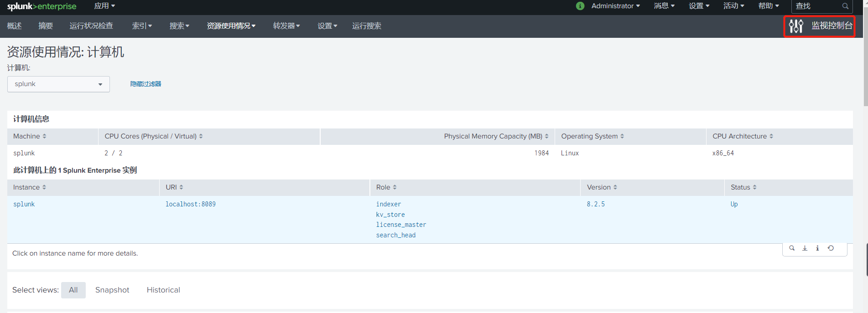Expand the 资源使用情况 menu
The image size is (868, 313).
pos(231,26)
